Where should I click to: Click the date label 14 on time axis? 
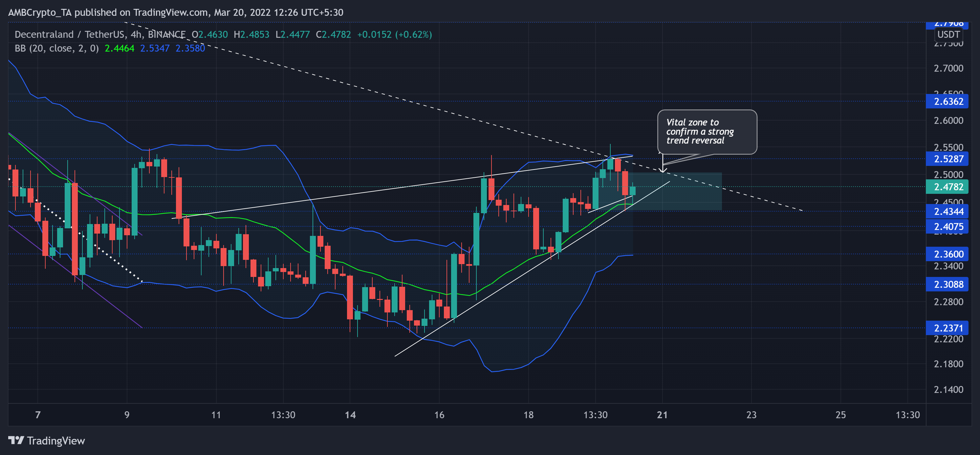pos(350,415)
